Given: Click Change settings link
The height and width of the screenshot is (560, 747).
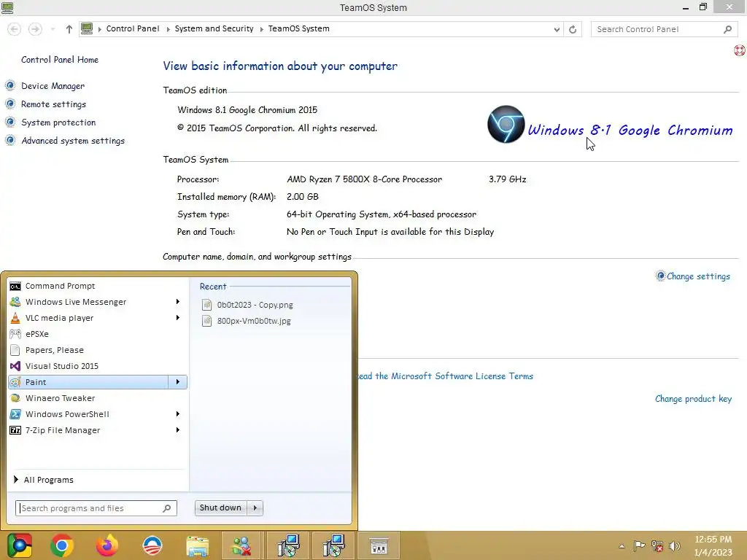Looking at the screenshot, I should click(x=698, y=276).
